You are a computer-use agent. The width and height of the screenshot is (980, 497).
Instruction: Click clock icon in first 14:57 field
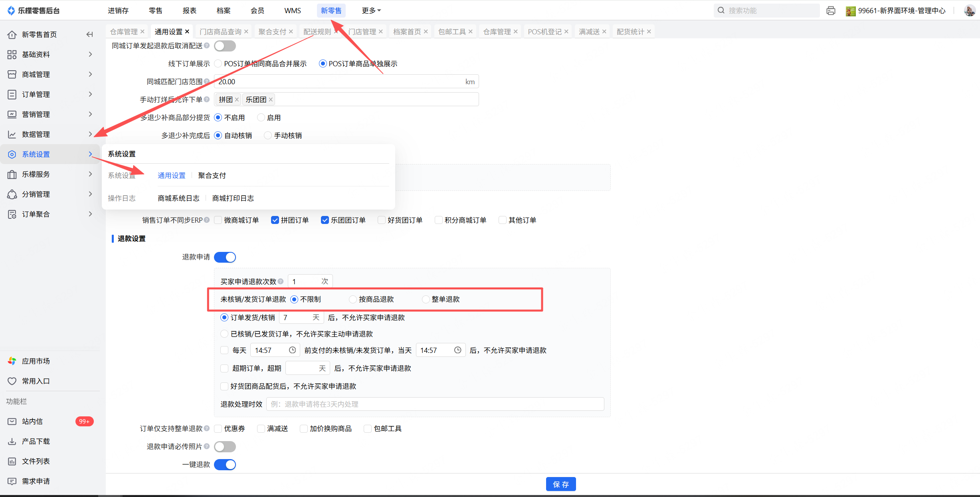coord(292,350)
